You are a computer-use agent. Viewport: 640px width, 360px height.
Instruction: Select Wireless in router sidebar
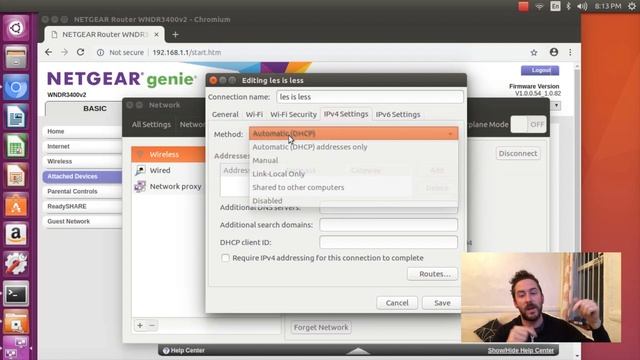82,162
